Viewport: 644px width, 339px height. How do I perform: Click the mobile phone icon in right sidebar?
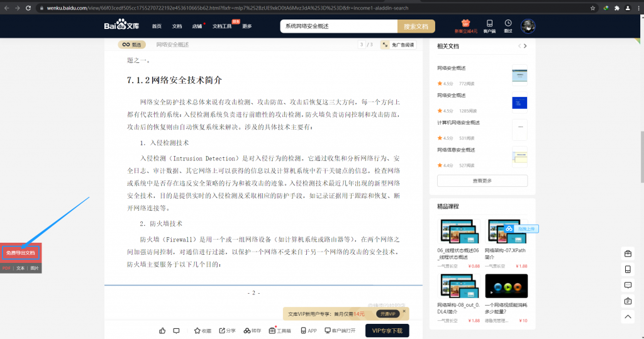[628, 269]
